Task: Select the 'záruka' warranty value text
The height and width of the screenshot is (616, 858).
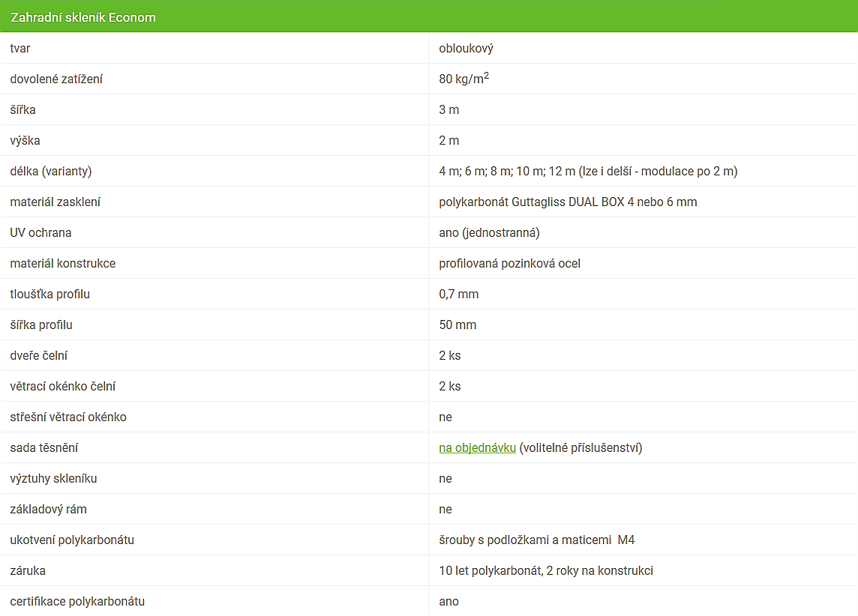Action: pos(546,570)
